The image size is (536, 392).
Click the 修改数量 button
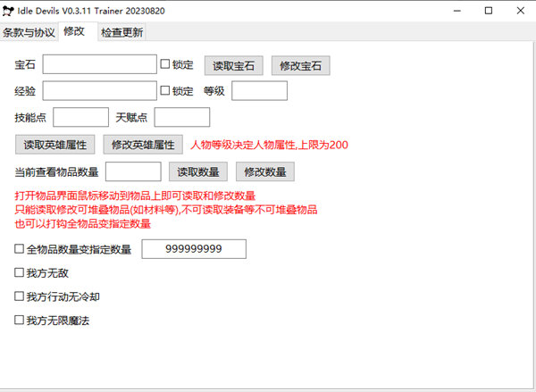265,171
